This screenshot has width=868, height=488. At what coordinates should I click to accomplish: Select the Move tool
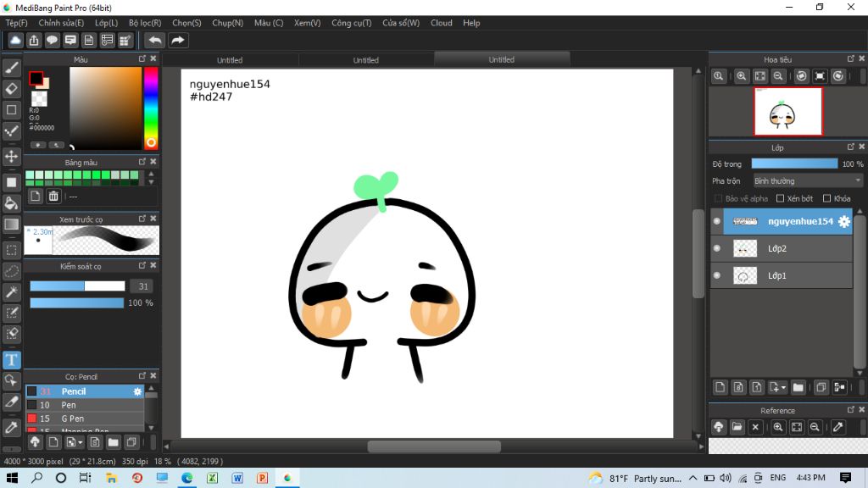coord(12,157)
